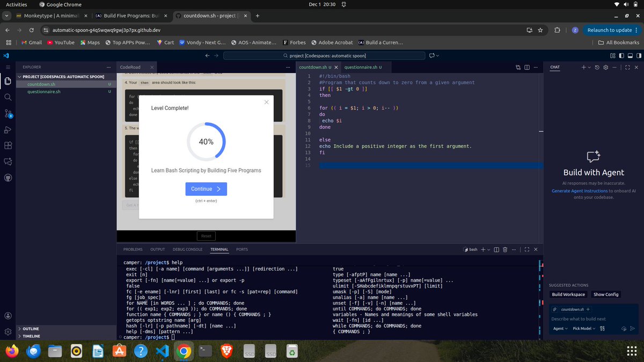This screenshot has height=362, width=644.
Task: Open new chat dropdown chevron
Action: 589,67
